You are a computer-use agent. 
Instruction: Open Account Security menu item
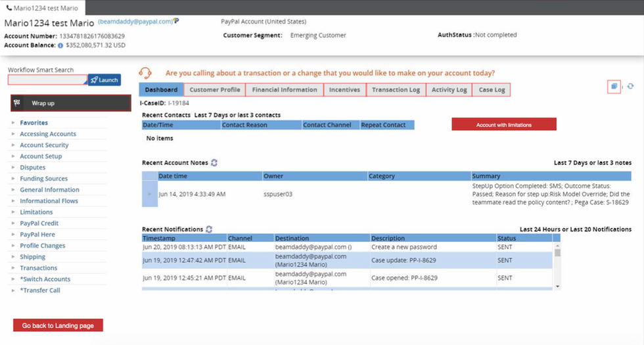coord(45,145)
